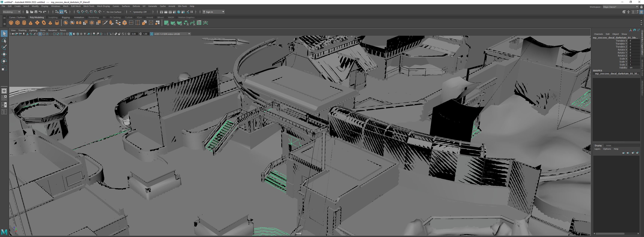Open the Modeling Toolkit side tab
The width and height of the screenshot is (644, 237).
642,68
